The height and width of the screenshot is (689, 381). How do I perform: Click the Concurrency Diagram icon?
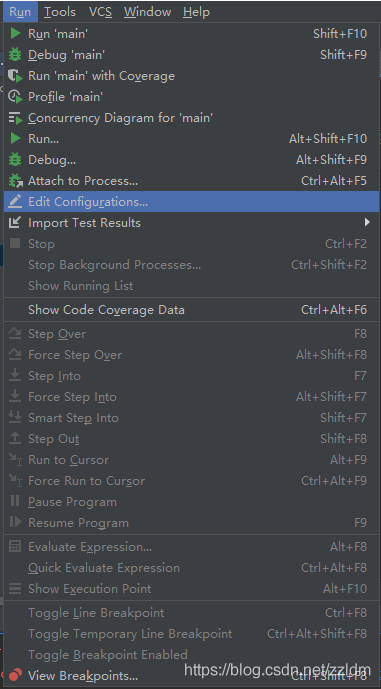pos(15,118)
